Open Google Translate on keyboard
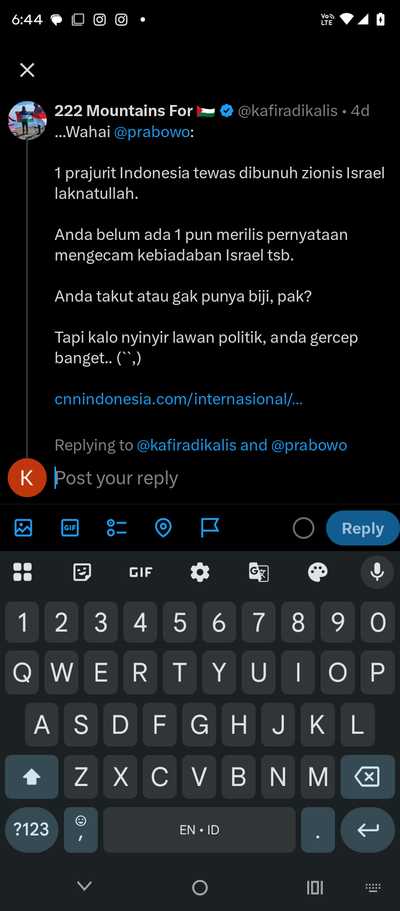The width and height of the screenshot is (400, 911). tap(259, 572)
